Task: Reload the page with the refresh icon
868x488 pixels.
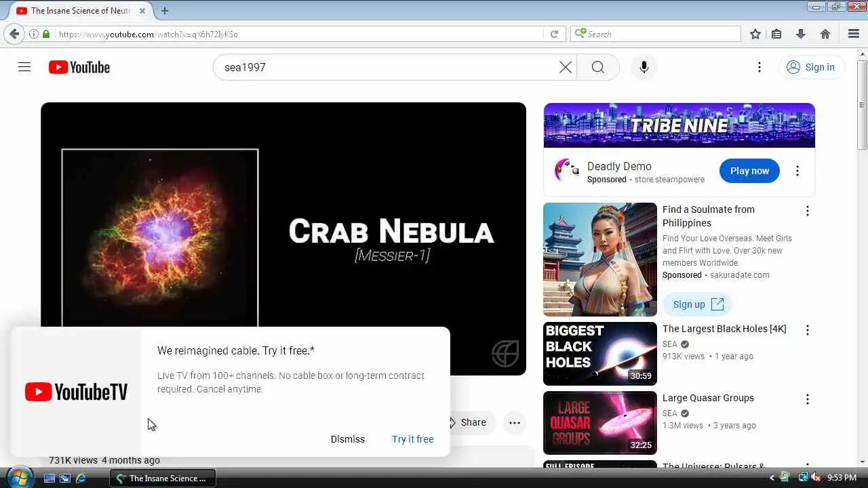Action: coord(554,34)
